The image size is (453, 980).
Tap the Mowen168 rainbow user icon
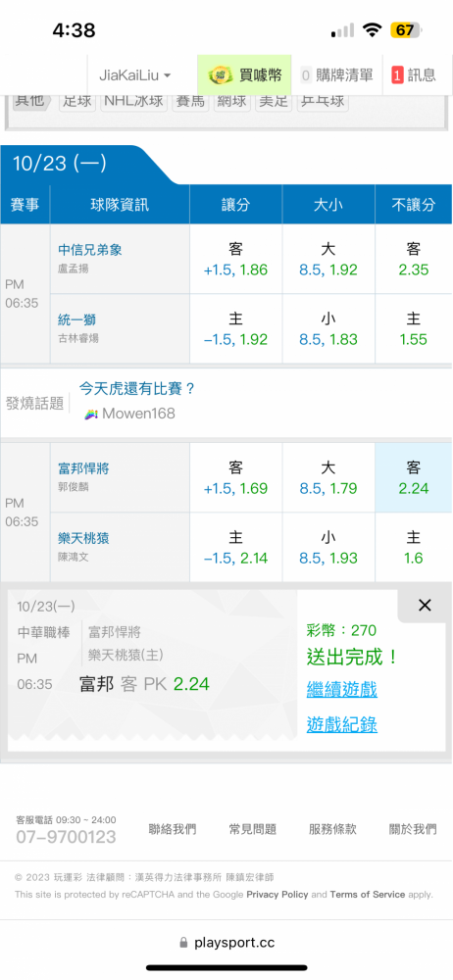(91, 414)
